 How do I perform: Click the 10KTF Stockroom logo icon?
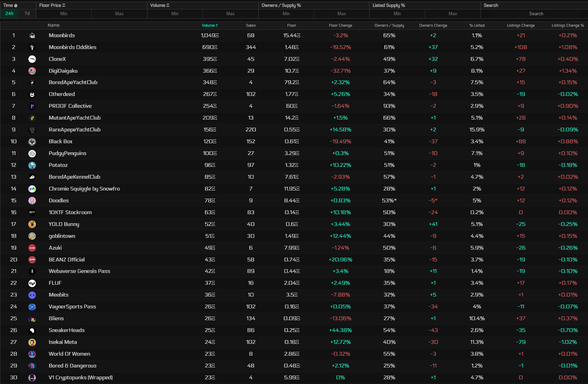(32, 212)
